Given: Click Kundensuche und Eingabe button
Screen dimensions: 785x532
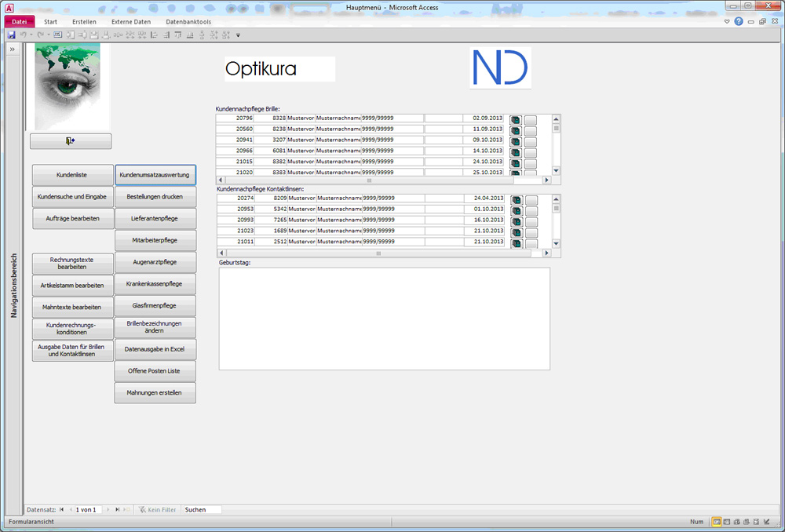Looking at the screenshot, I should point(72,197).
